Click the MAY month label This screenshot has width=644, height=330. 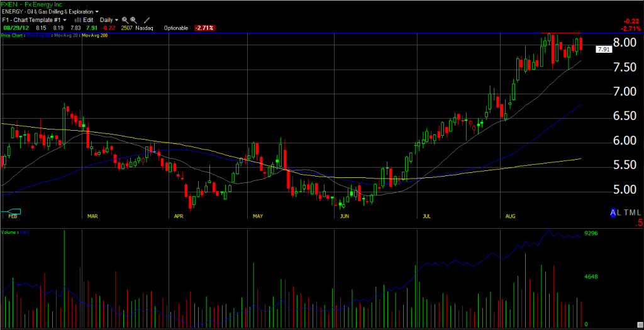pyautogui.click(x=258, y=216)
